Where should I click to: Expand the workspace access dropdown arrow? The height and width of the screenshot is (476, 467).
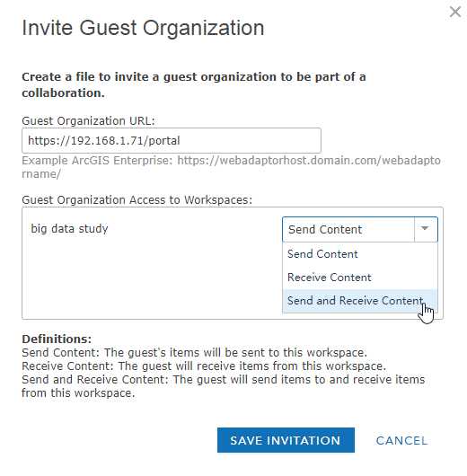point(425,229)
